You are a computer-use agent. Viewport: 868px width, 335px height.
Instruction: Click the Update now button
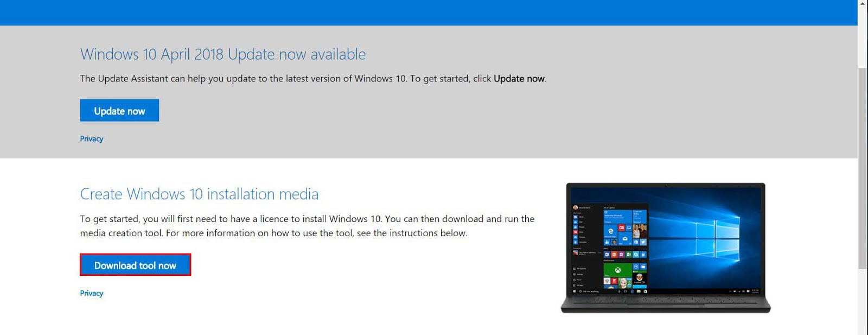click(119, 110)
